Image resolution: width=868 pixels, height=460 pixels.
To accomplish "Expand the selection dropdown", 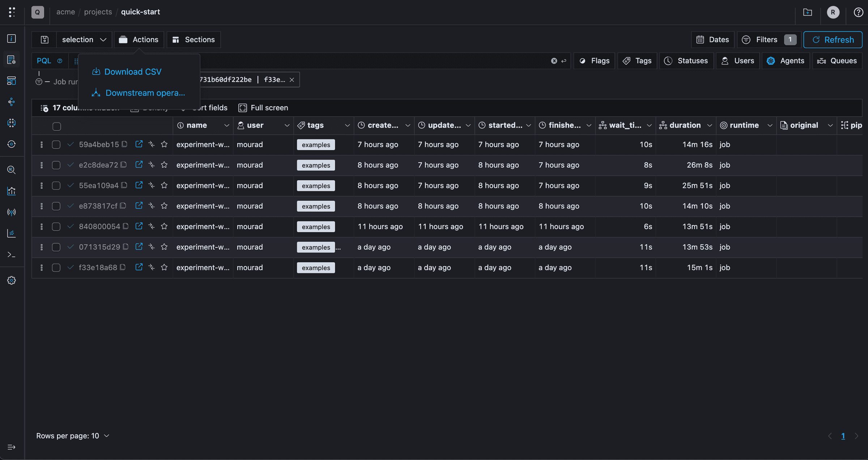I will (x=84, y=40).
